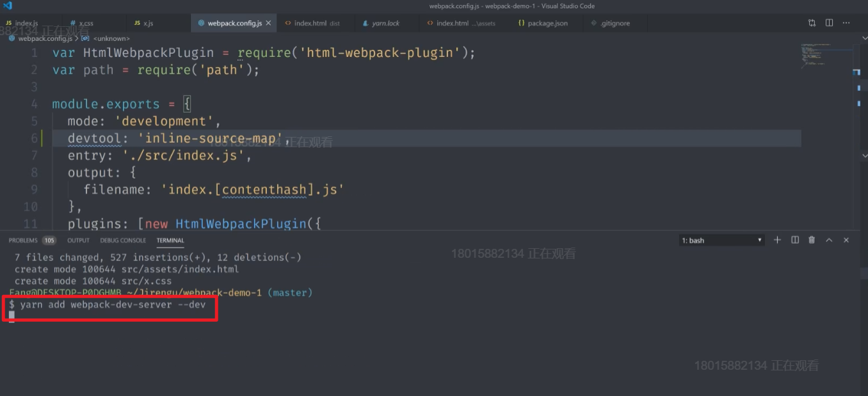
Task: Open the Output panel tab
Action: [x=78, y=241]
